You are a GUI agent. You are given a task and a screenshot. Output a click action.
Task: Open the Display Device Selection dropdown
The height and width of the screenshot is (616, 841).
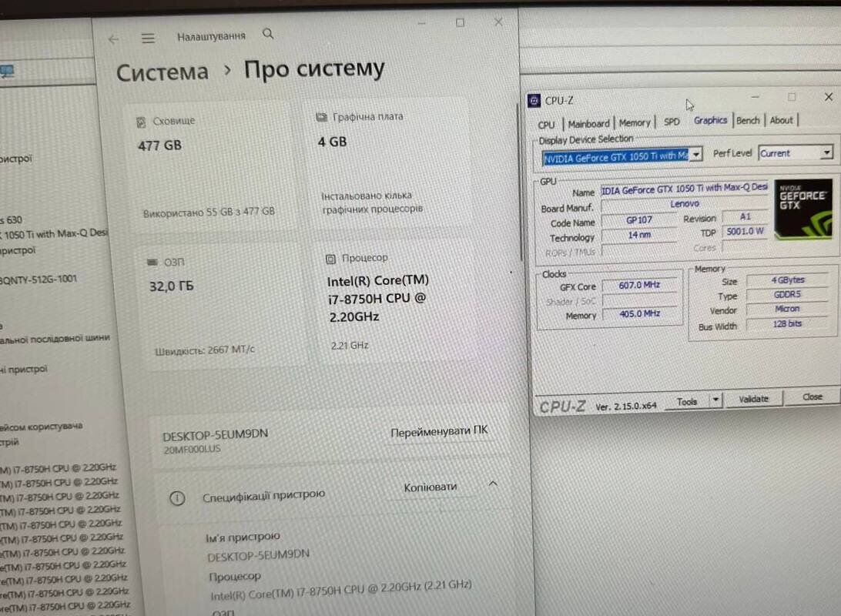[696, 155]
